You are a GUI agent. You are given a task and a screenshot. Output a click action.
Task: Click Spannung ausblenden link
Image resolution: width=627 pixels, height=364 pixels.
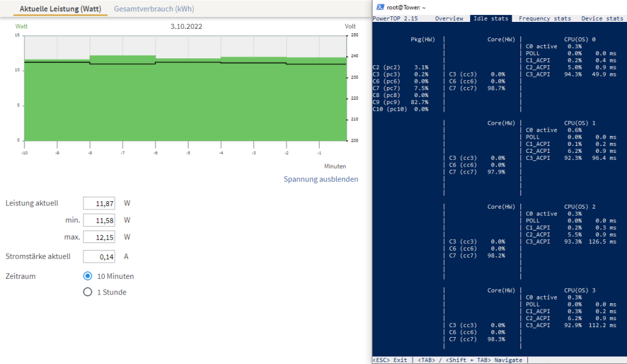320,179
